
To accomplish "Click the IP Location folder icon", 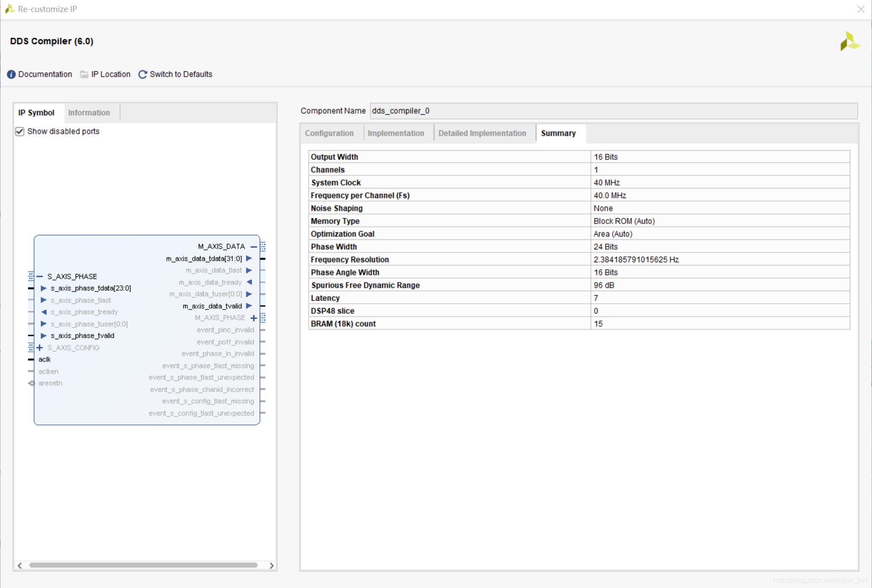I will pos(84,74).
